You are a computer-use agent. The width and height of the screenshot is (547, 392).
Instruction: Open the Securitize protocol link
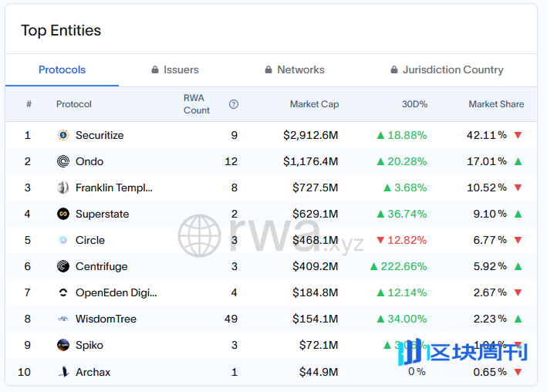tap(100, 135)
